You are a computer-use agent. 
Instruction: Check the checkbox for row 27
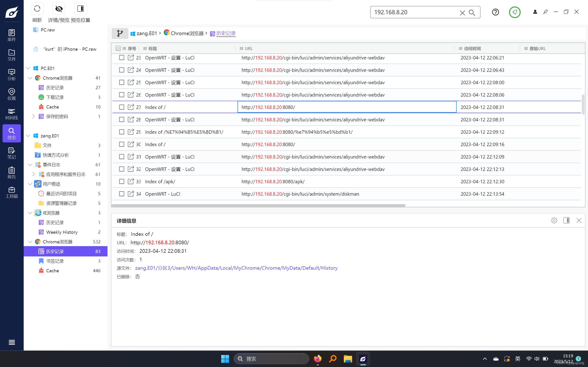[122, 107]
